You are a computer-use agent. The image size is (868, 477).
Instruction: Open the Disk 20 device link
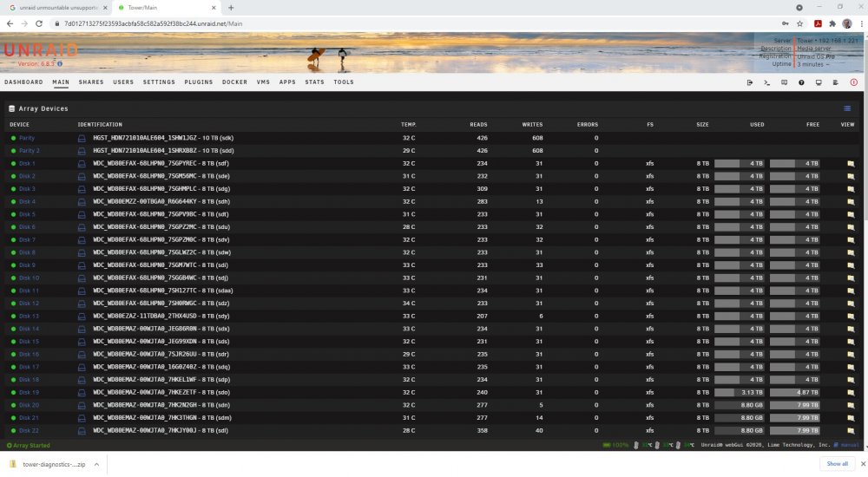(x=29, y=406)
